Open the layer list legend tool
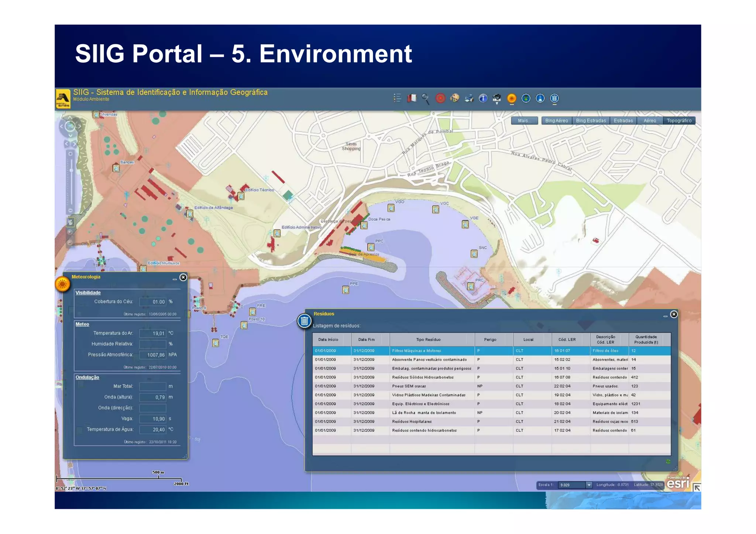 [x=397, y=98]
